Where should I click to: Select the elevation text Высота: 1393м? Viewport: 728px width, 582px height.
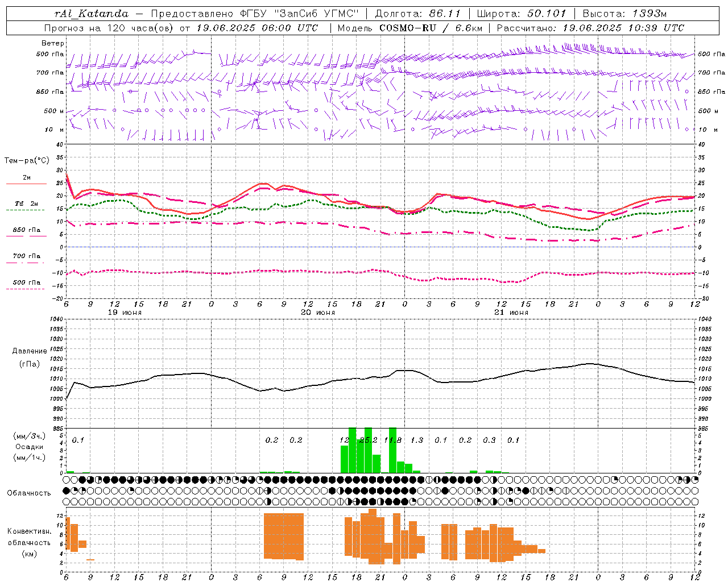pos(624,14)
